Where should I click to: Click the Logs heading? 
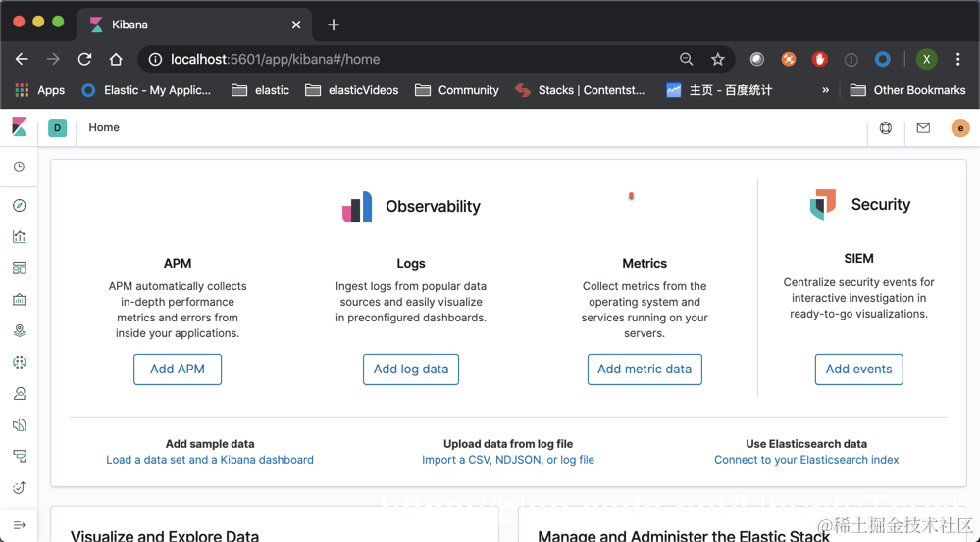(x=411, y=263)
